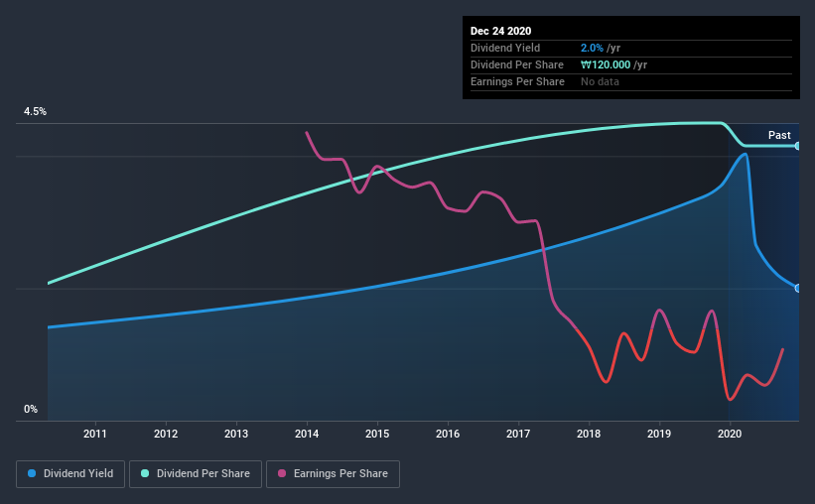Click the teal Dividend Per Share endpoint marker
Screen dimensions: 815x504
tap(798, 146)
